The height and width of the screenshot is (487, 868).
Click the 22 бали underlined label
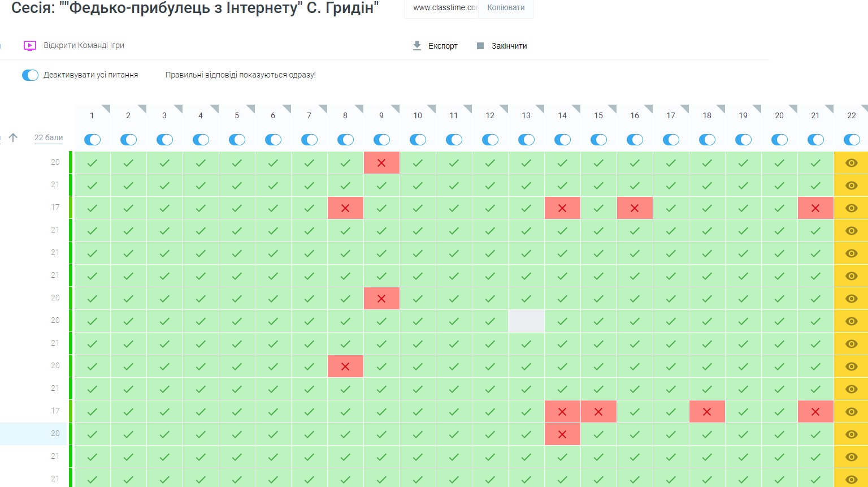click(x=49, y=137)
